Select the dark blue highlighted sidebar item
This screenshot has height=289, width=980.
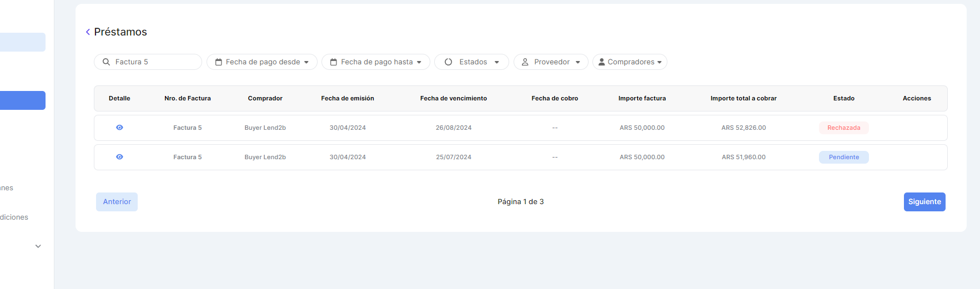coord(23,100)
